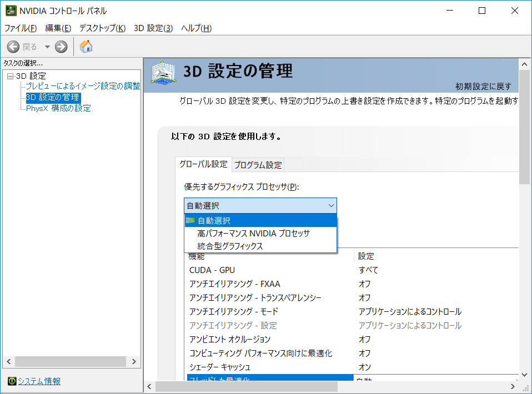The height and width of the screenshot is (394, 532).
Task: Click the system information icon next to システム情報
Action: (x=12, y=381)
